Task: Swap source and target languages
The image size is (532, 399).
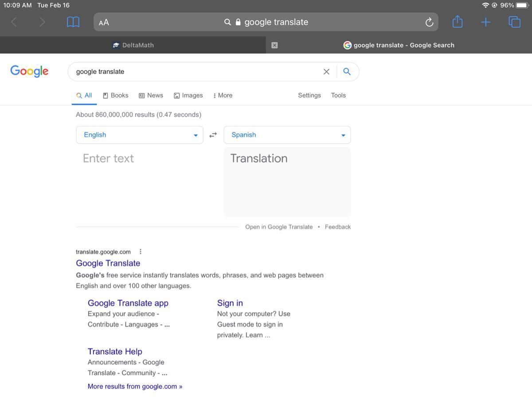Action: 213,135
